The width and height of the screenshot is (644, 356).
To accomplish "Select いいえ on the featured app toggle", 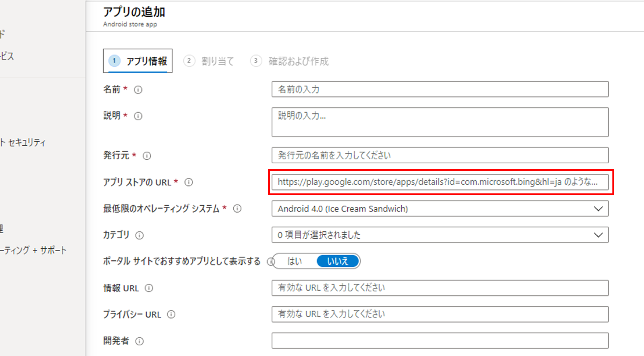I will pos(338,261).
